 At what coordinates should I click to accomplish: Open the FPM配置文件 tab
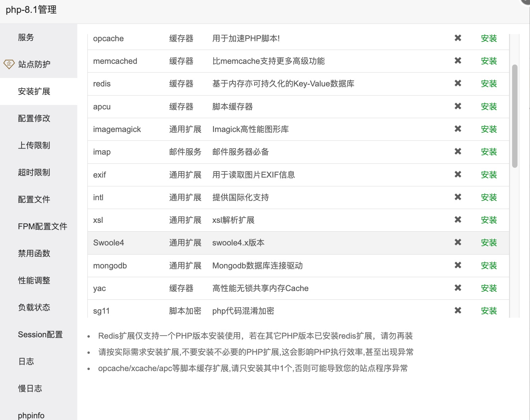pyautogui.click(x=38, y=227)
